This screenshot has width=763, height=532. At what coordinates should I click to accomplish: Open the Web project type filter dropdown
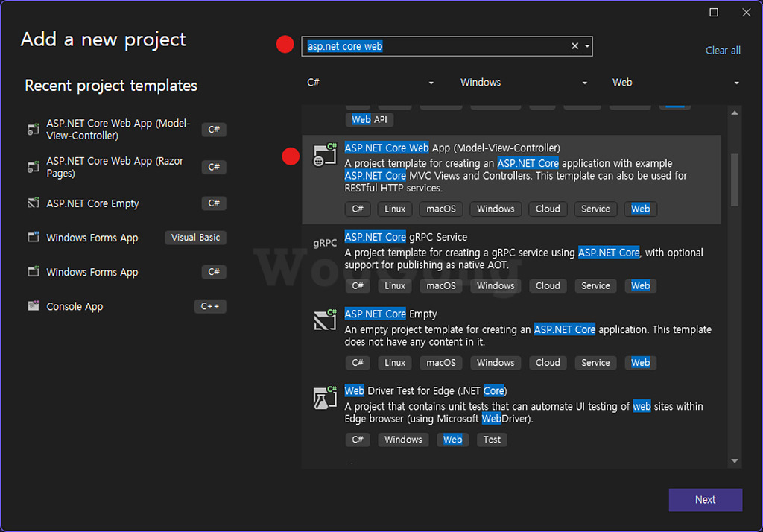675,82
